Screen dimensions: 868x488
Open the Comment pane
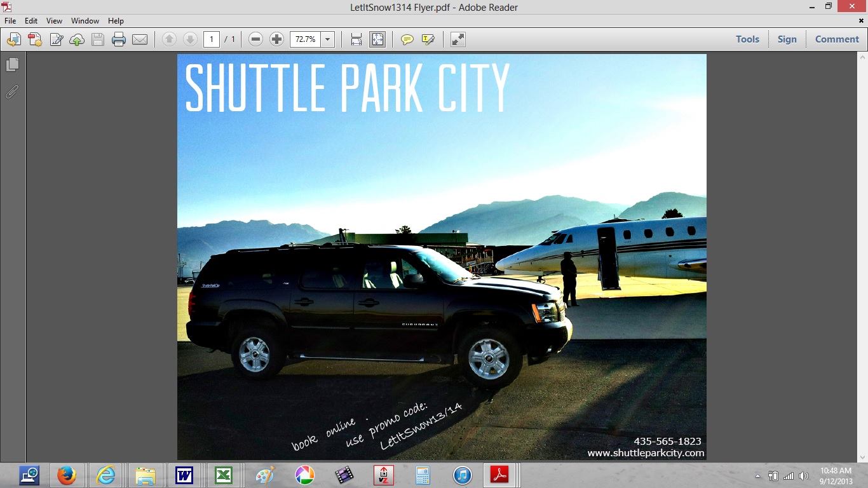coord(837,39)
